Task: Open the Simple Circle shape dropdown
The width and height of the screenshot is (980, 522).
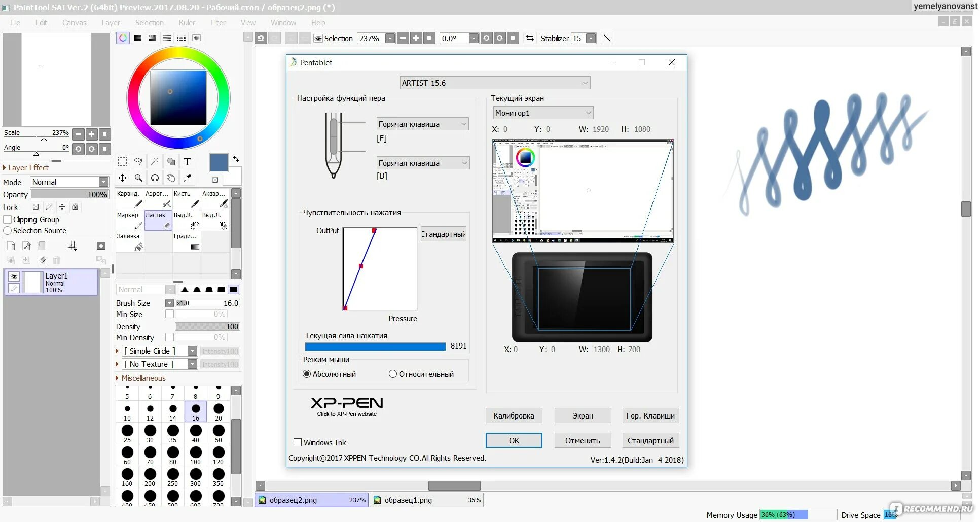Action: click(192, 351)
